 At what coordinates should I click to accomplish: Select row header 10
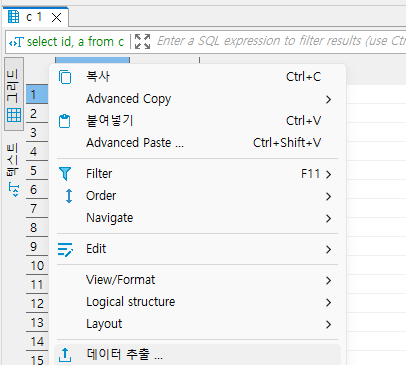coord(37,265)
